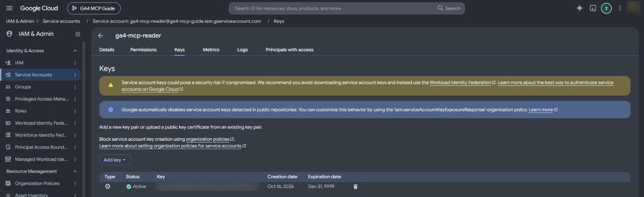Switch to the Permissions tab

[143, 50]
